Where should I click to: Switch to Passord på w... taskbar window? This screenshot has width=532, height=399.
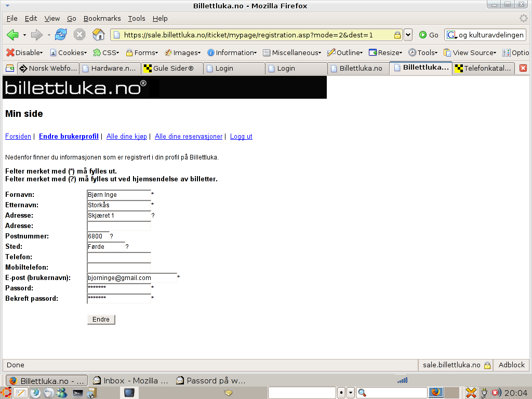tap(211, 381)
